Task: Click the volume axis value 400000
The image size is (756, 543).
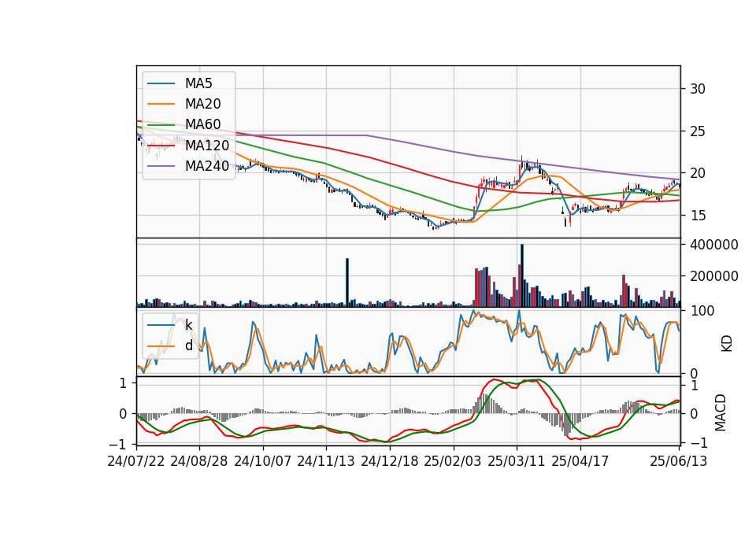Action: pyautogui.click(x=714, y=245)
